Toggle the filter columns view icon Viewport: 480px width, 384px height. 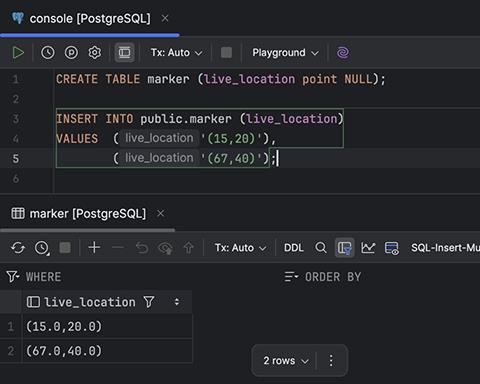tap(344, 248)
